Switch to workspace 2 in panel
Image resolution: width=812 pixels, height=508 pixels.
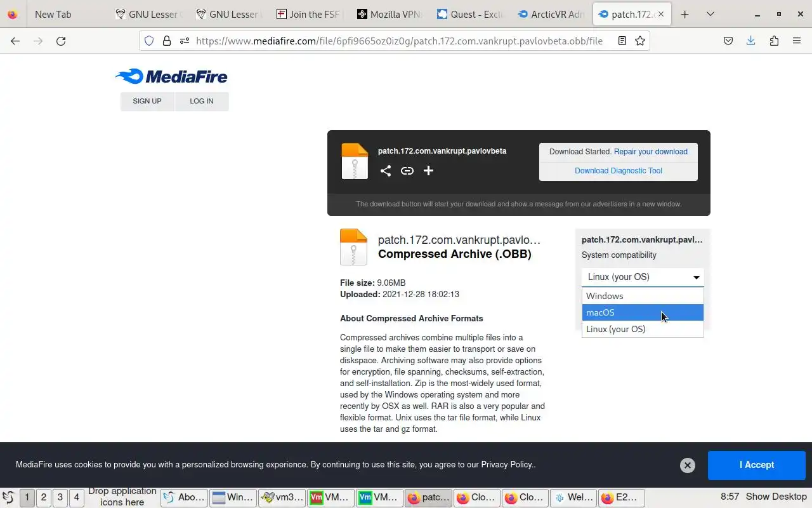(x=44, y=497)
